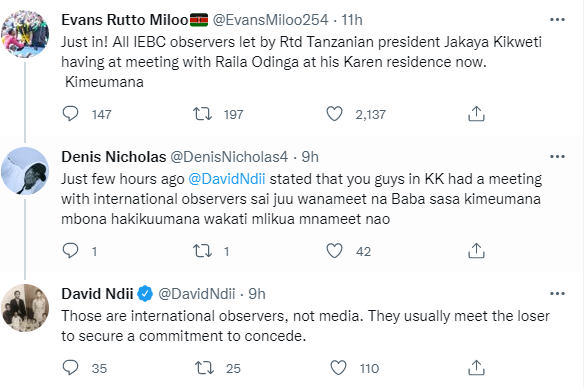Open more options on Denis Nicholas's tweet
This screenshot has width=587, height=388.
coord(557,157)
